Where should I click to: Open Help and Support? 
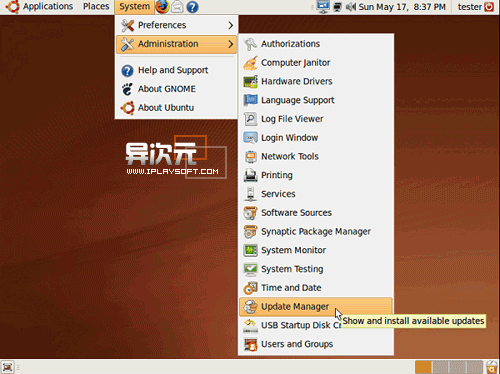(176, 70)
